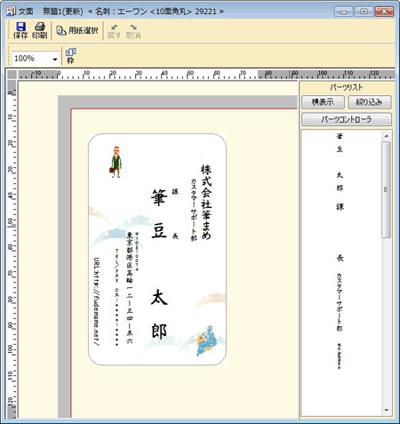
Task: Click the 絞り込み filter button
Action: (369, 102)
